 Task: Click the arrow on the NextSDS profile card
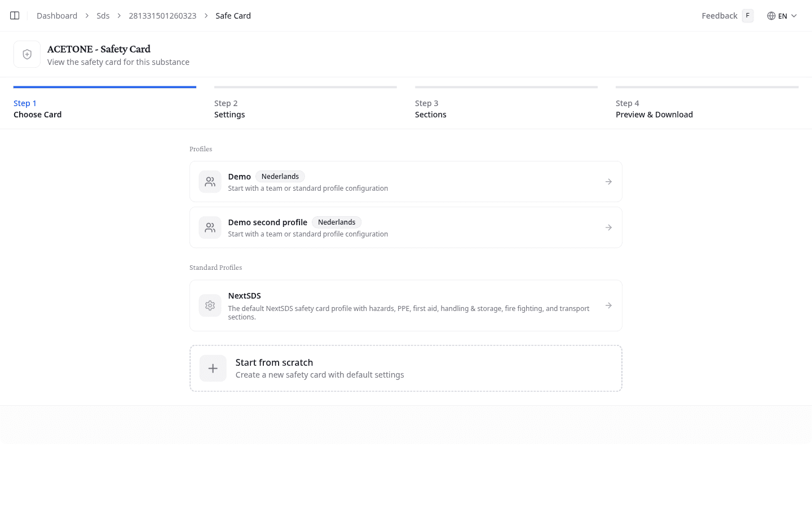608,305
